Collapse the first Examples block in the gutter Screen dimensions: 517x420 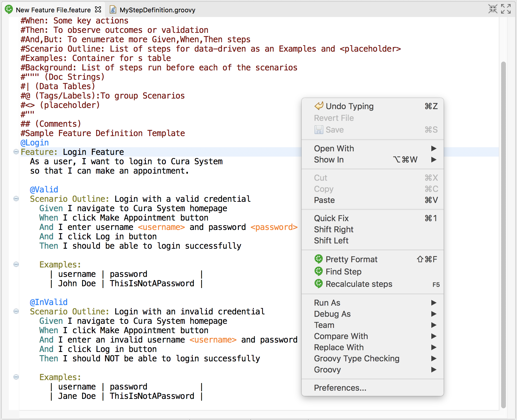pyautogui.click(x=16, y=265)
